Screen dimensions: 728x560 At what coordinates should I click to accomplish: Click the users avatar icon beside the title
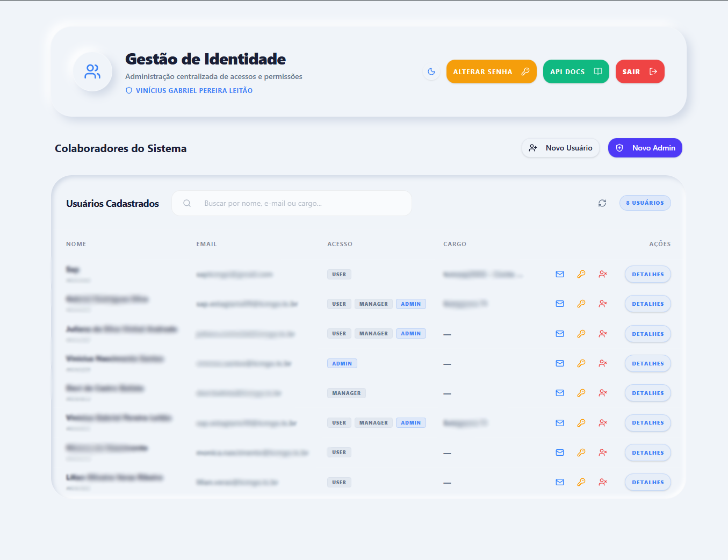click(x=92, y=71)
